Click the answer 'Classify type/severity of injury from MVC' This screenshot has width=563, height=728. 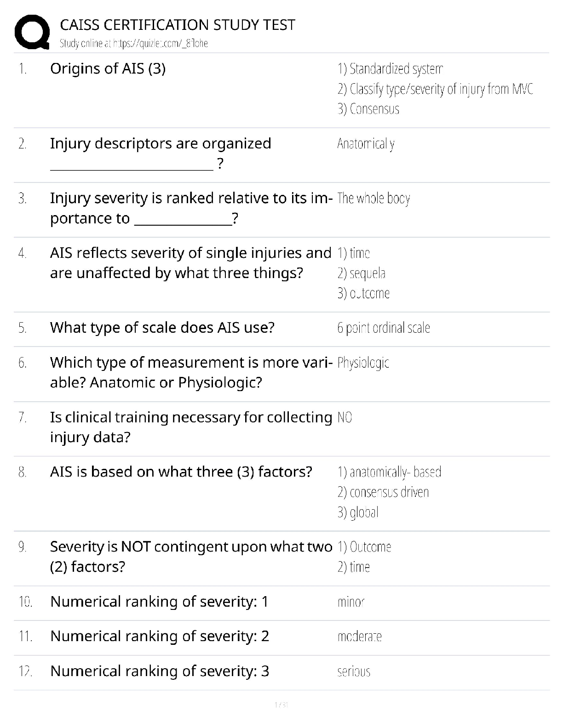435,89
